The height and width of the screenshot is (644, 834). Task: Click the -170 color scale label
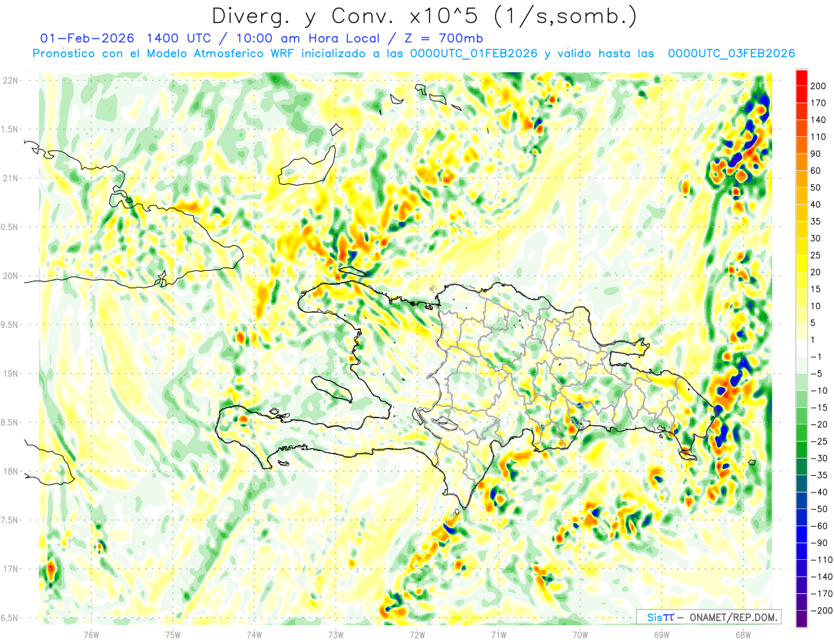(x=821, y=594)
